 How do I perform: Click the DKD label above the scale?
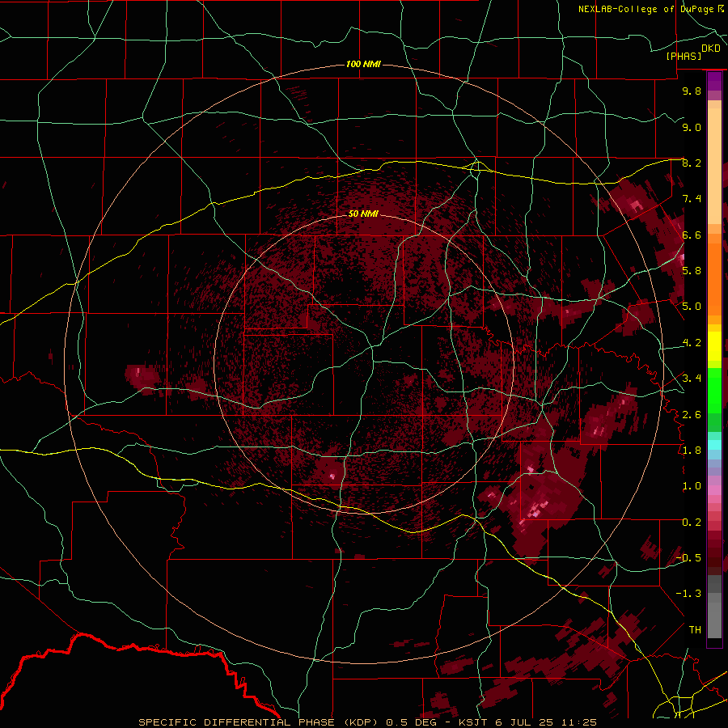[711, 49]
